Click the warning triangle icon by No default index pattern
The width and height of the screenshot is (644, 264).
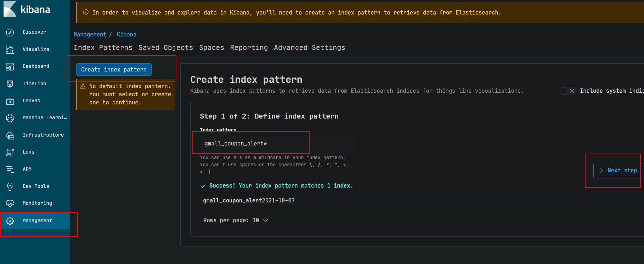click(x=83, y=86)
